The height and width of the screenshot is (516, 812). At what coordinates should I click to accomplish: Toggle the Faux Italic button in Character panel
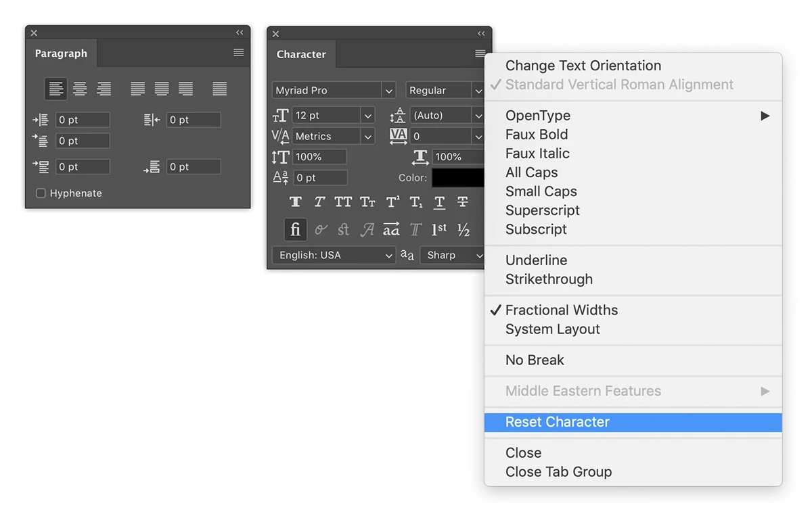319,202
